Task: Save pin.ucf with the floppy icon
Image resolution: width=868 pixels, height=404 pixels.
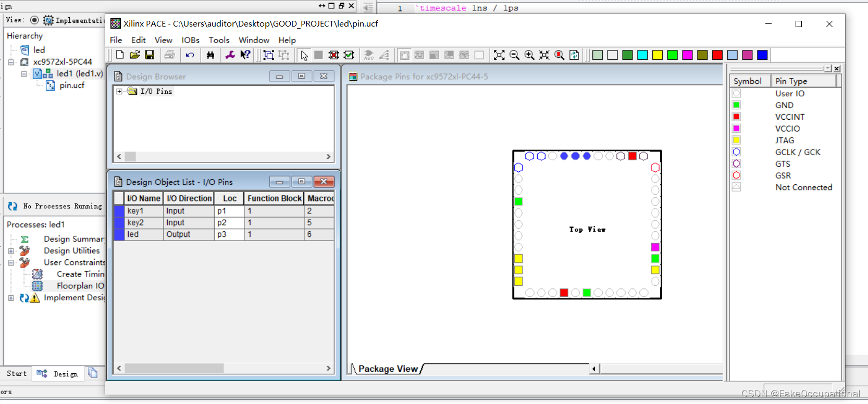Action: (x=150, y=55)
